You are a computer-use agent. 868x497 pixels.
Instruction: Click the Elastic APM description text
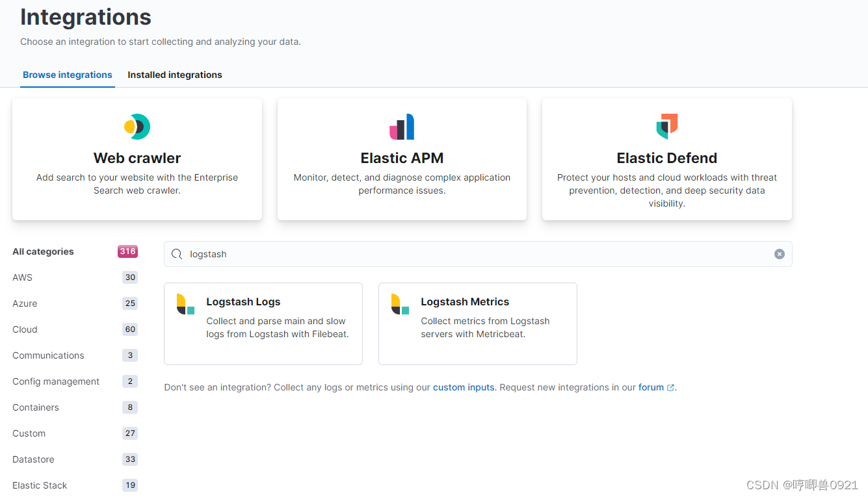402,184
